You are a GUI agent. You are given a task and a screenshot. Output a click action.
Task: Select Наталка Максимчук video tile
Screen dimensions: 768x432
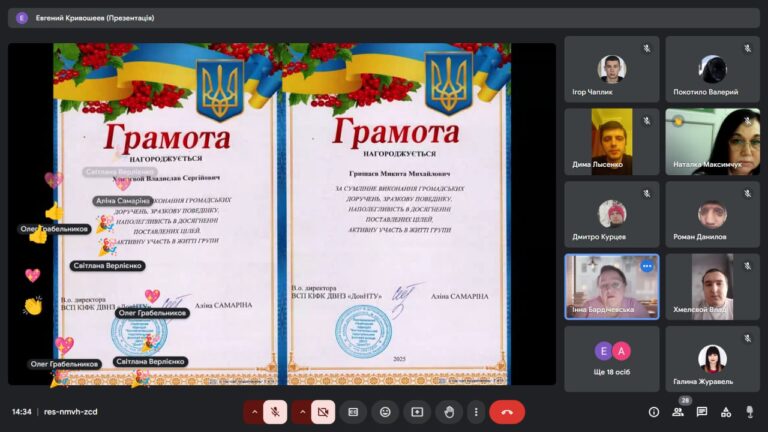713,142
